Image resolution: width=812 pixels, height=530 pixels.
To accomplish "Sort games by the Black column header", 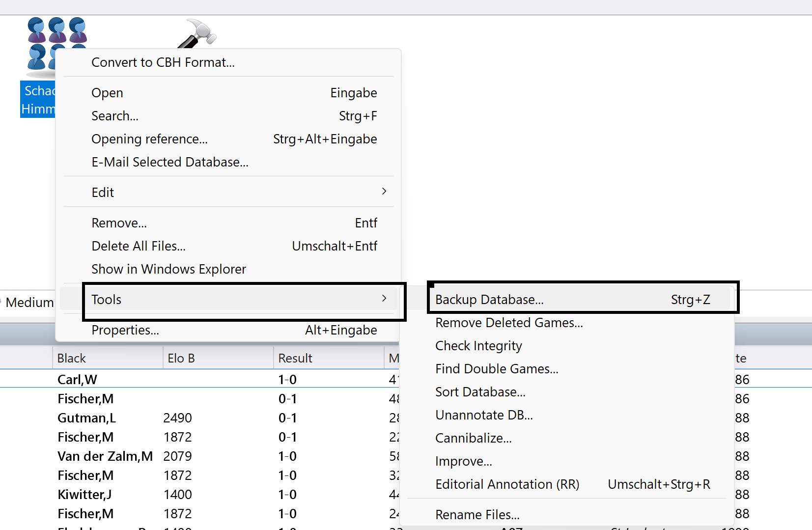I will click(71, 358).
